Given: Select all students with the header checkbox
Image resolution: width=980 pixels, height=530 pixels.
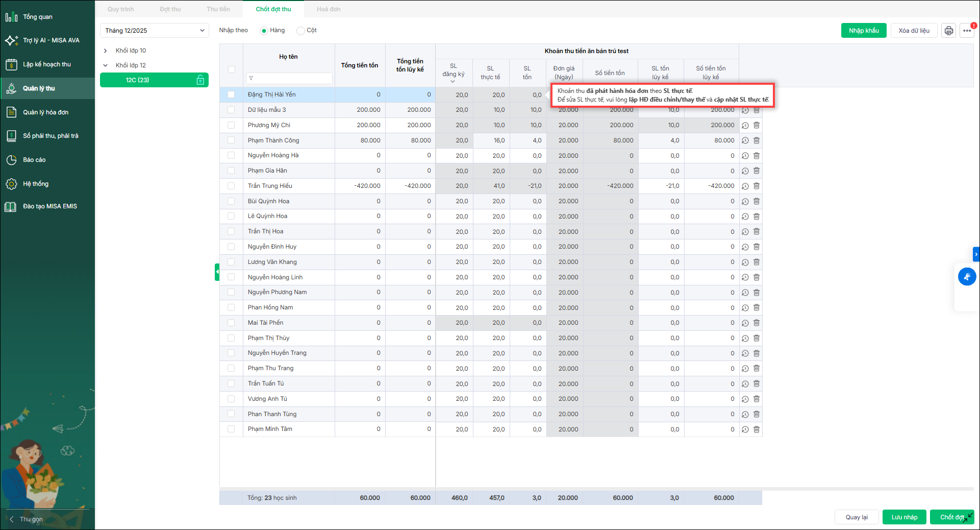Looking at the screenshot, I should click(x=232, y=69).
